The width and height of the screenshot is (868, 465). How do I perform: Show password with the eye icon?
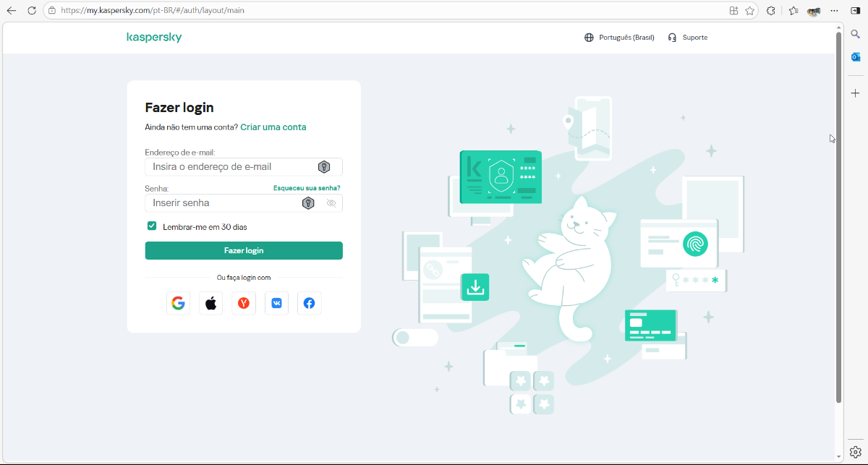point(331,203)
